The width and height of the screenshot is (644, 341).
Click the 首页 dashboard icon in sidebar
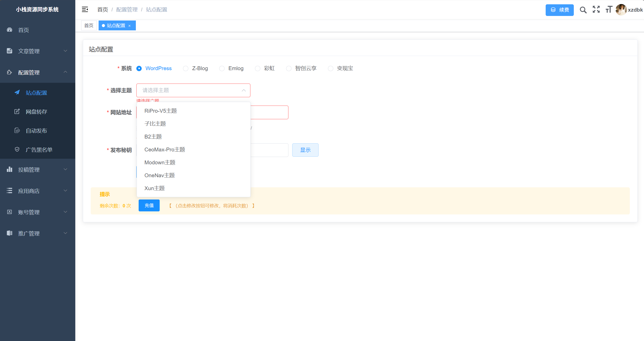pyautogui.click(x=10, y=30)
